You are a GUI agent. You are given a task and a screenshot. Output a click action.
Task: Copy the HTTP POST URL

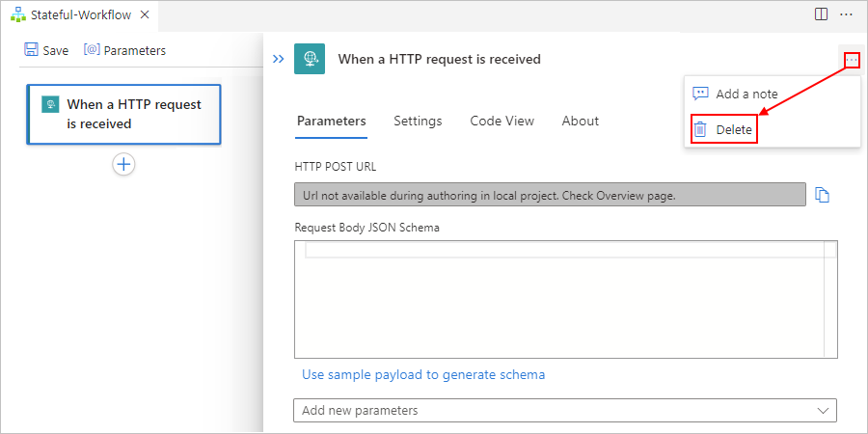[x=822, y=195]
